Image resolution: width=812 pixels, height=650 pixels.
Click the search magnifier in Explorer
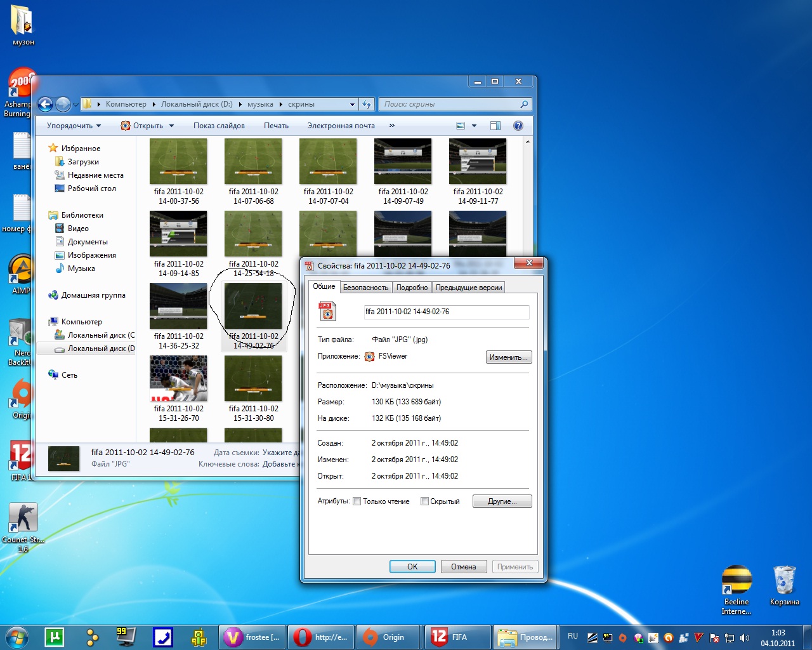524,104
